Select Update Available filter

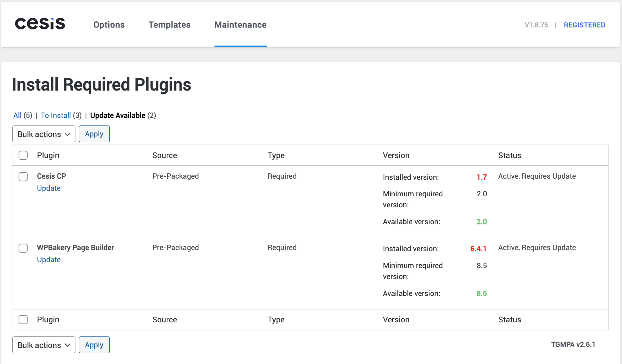(x=118, y=115)
